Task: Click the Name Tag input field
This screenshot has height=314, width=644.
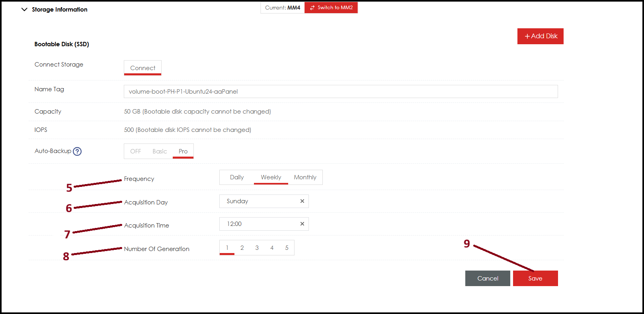Action: (x=341, y=92)
